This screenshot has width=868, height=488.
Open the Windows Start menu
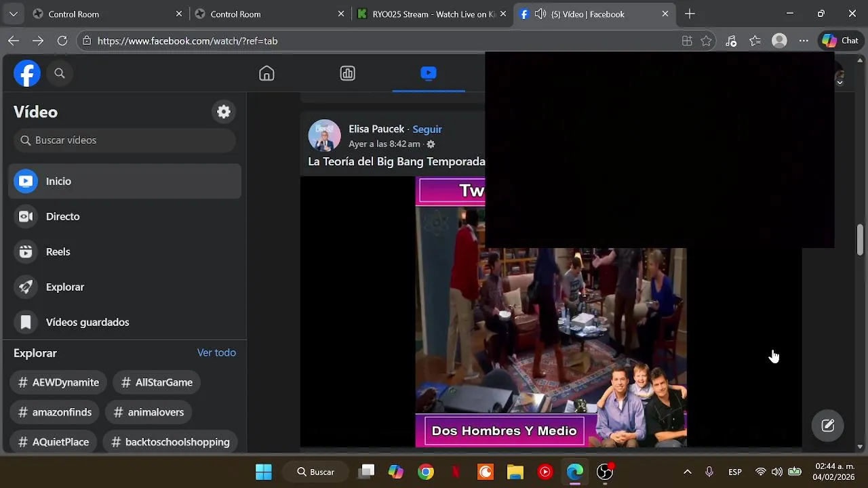pos(263,472)
